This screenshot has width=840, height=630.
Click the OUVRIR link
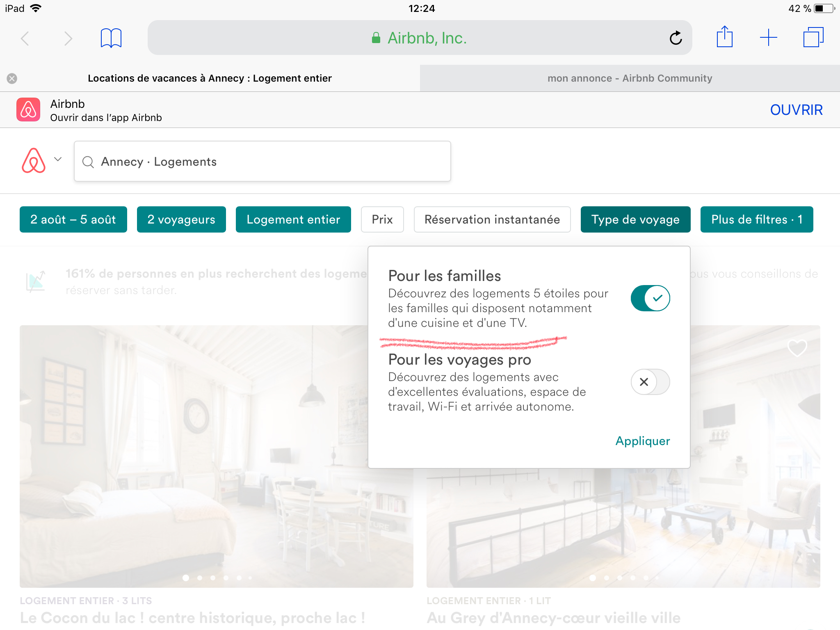(x=796, y=110)
